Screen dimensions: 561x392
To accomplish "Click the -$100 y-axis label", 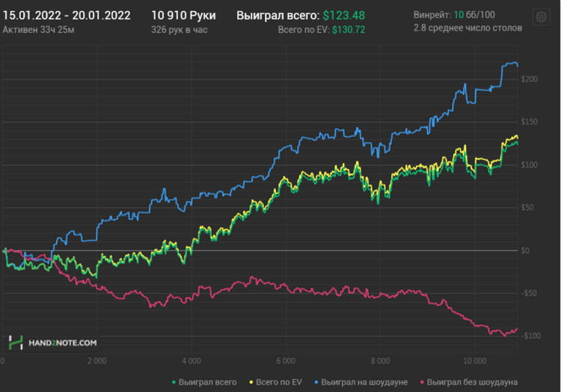I will pos(530,336).
